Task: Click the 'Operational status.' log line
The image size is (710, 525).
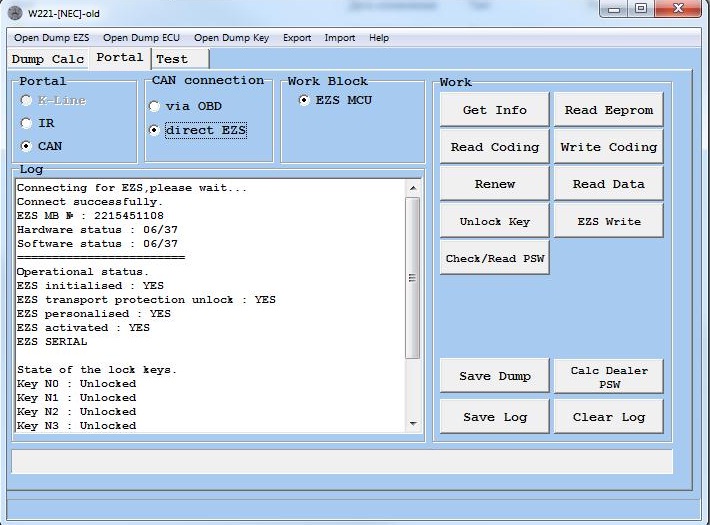Action: [82, 272]
